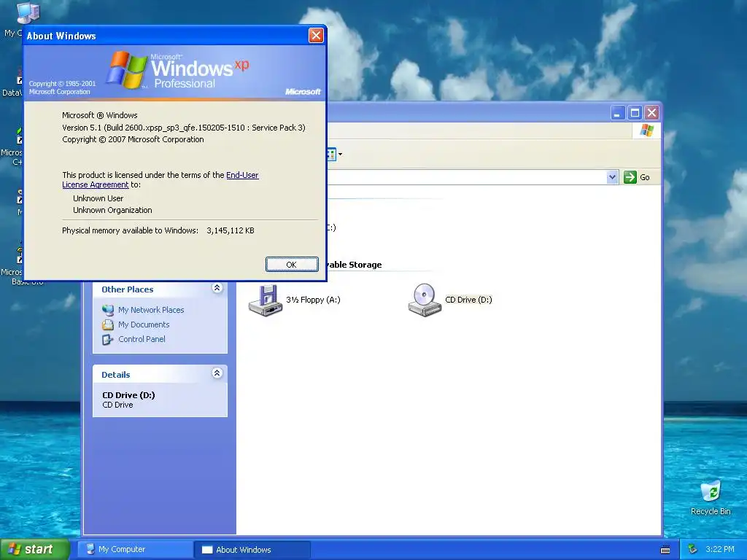This screenshot has height=560, width=747.
Task: Click the on-screen keyboard tray icon
Action: (x=665, y=550)
